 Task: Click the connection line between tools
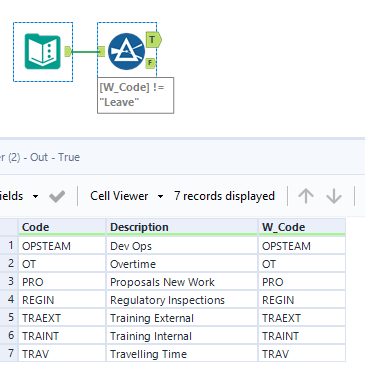click(85, 52)
